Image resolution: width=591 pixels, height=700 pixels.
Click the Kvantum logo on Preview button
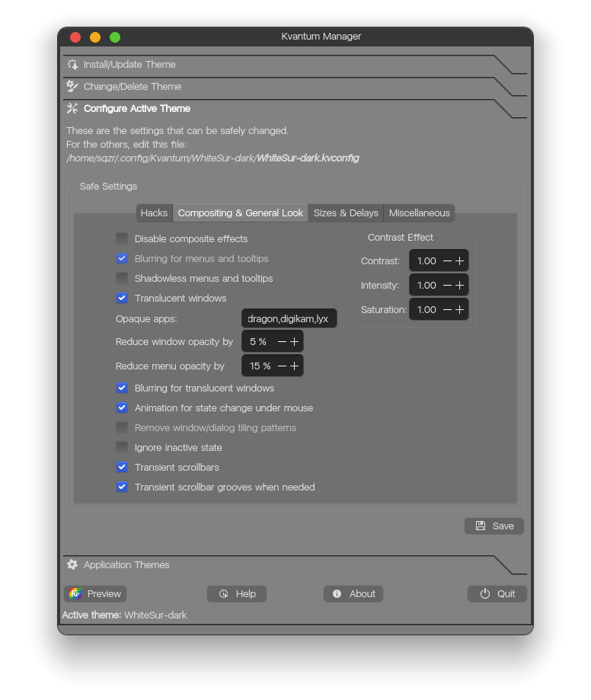(75, 594)
